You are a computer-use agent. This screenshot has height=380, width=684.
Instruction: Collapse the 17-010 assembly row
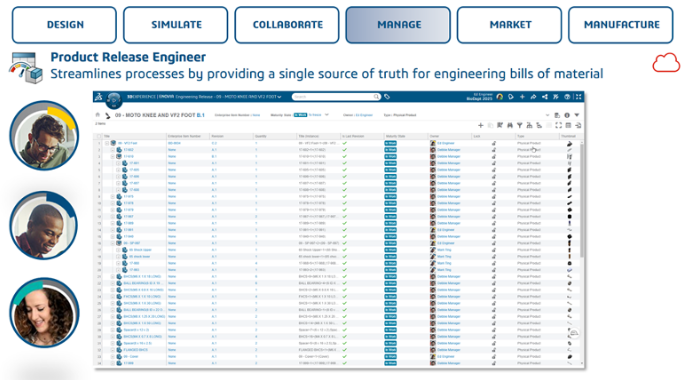(113, 156)
